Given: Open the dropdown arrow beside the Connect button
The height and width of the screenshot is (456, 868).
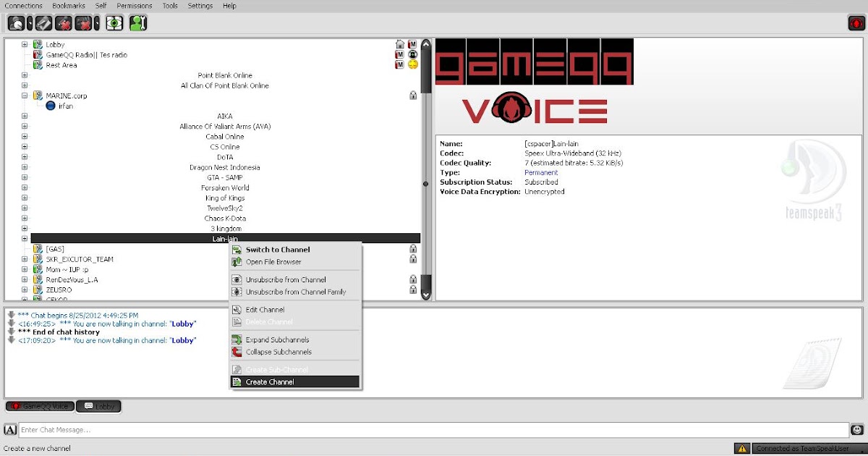Looking at the screenshot, I should click(29, 22).
